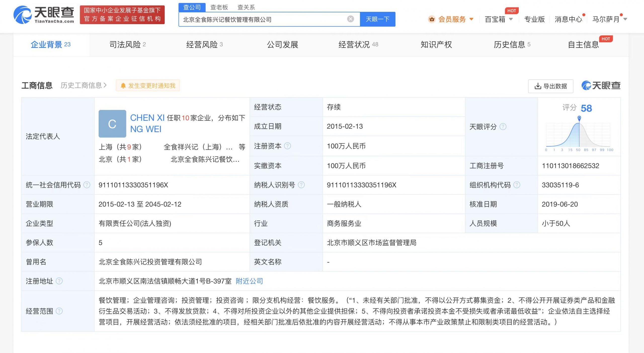Click help icon next to 注册资本
The height and width of the screenshot is (353, 644).
pos(287,146)
